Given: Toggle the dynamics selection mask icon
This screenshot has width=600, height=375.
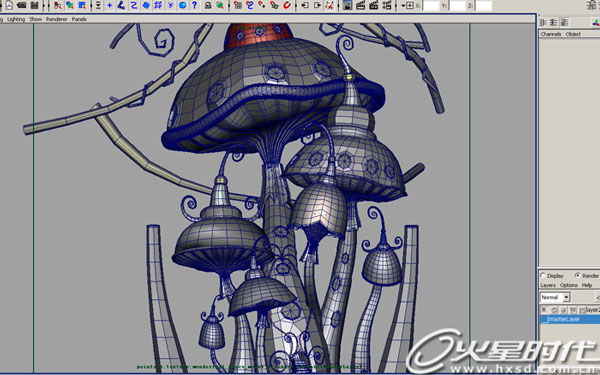Looking at the screenshot, I should (x=170, y=5).
